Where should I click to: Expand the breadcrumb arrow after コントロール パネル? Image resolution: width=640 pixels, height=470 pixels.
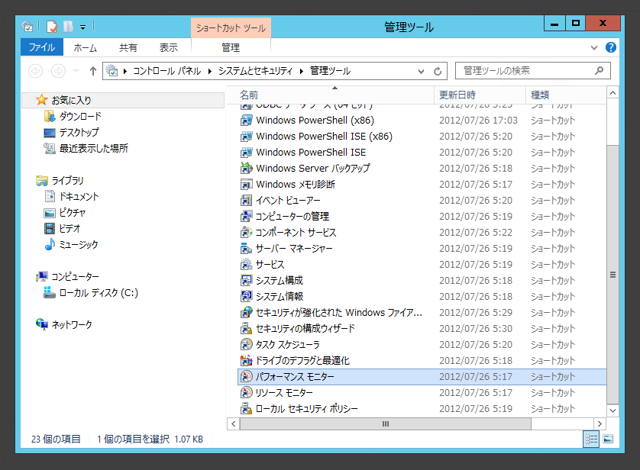coord(209,71)
